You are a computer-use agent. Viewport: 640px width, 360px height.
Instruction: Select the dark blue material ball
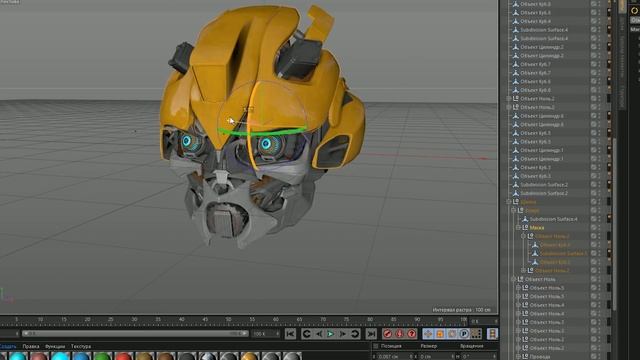click(x=81, y=357)
